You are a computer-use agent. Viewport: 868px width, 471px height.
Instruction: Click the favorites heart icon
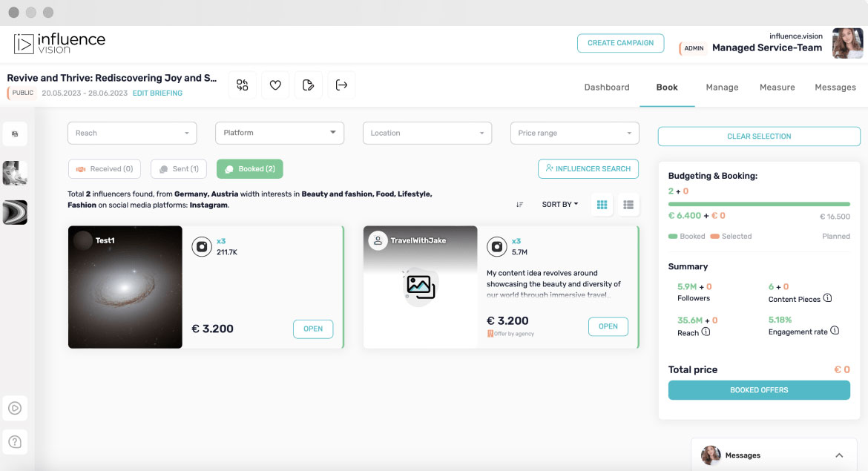coord(275,85)
